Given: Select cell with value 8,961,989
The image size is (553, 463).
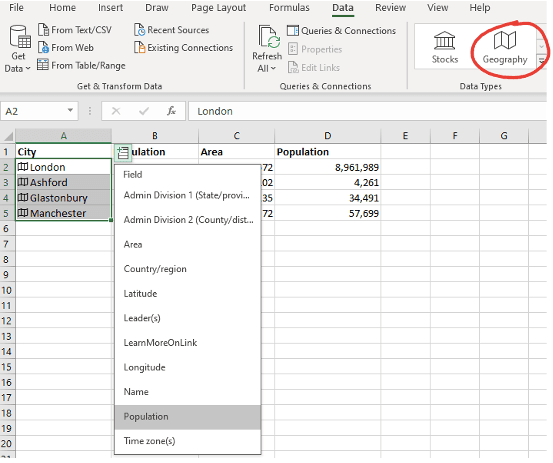Looking at the screenshot, I should (328, 167).
